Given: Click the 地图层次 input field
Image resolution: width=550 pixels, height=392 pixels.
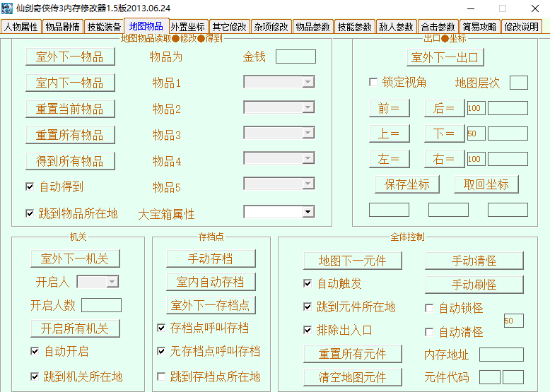Looking at the screenshot, I should 518,83.
